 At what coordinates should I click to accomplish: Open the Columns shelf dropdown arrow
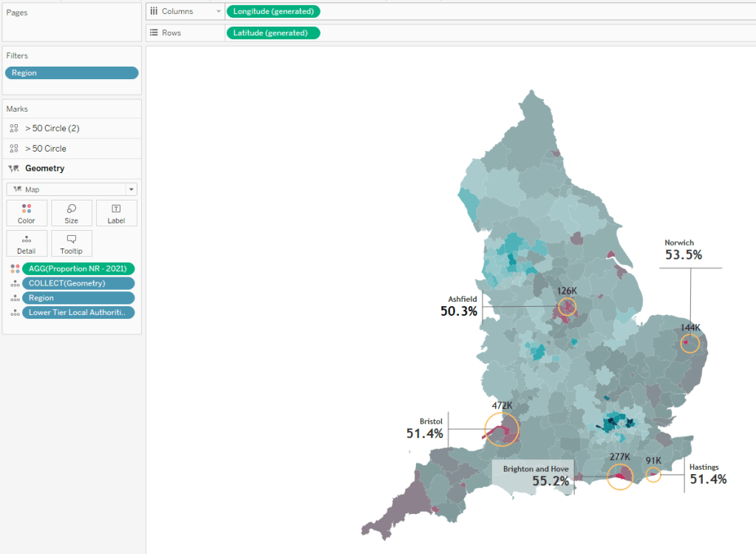tap(218, 11)
